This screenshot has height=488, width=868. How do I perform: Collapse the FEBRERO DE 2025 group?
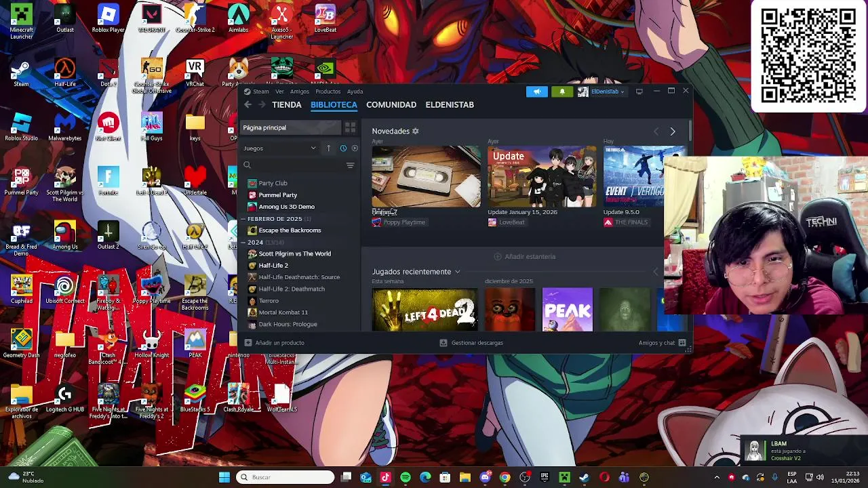point(242,219)
